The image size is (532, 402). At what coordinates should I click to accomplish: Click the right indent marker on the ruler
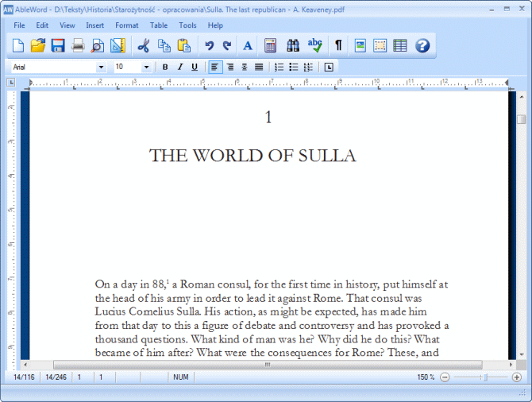click(x=507, y=83)
